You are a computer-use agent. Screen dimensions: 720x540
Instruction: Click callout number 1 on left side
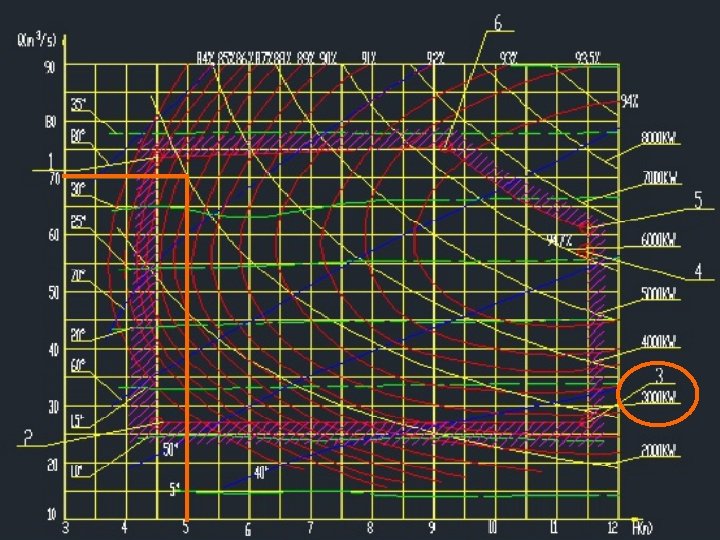[51, 161]
